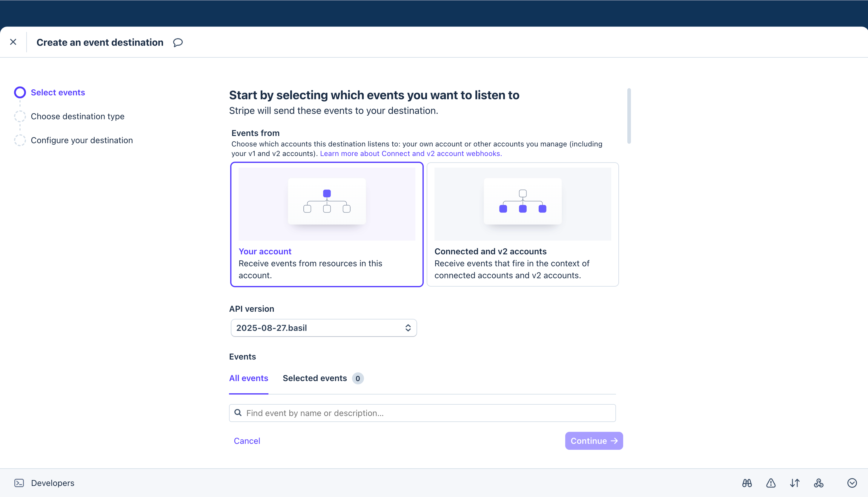The width and height of the screenshot is (868, 497).
Task: Open the API version dropdown
Action: [324, 328]
